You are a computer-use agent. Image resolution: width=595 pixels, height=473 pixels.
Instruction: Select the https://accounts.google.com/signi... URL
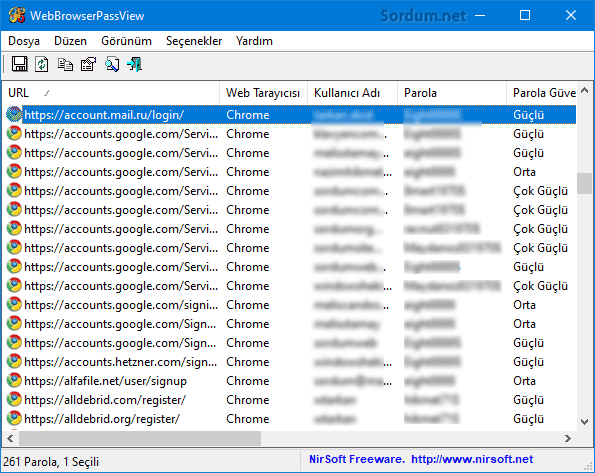pos(121,304)
